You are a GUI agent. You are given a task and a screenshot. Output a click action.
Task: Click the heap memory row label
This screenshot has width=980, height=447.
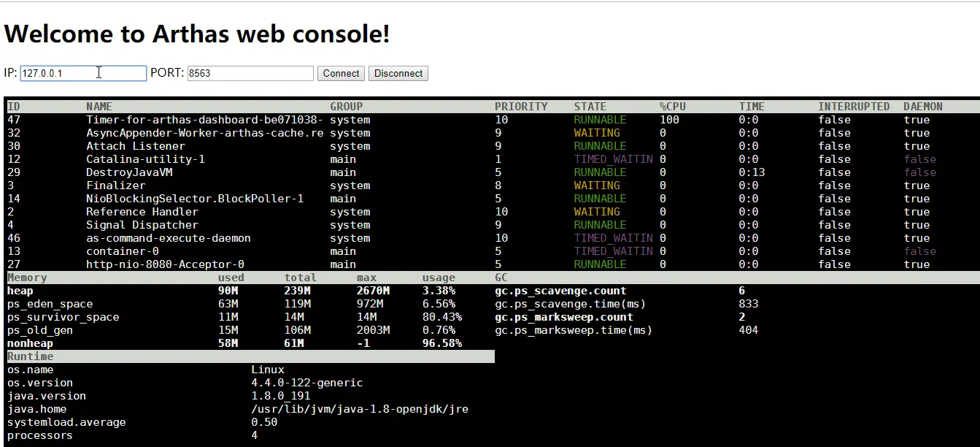point(20,291)
